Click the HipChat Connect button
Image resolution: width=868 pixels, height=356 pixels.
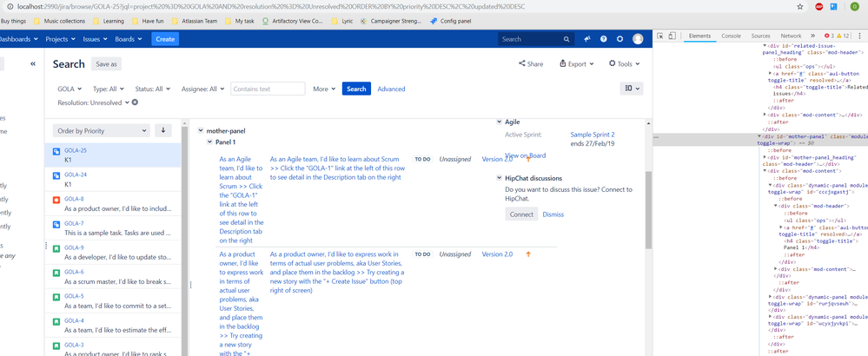521,214
